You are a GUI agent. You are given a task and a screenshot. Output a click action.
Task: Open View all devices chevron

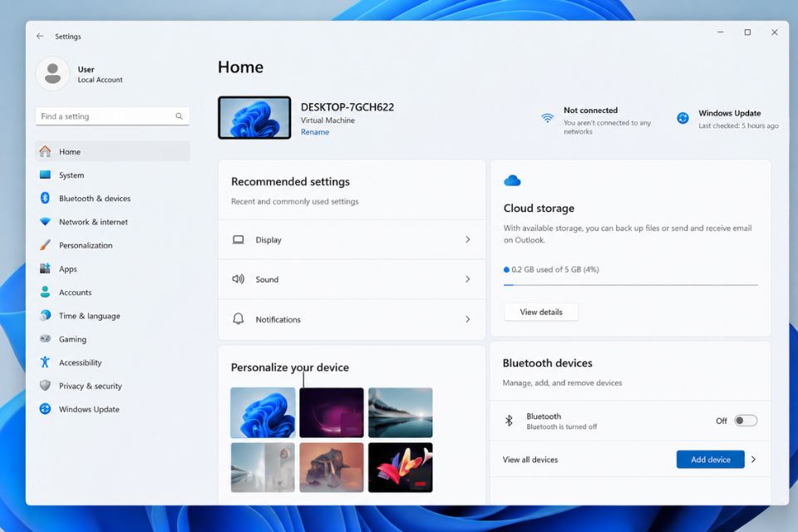pos(754,459)
